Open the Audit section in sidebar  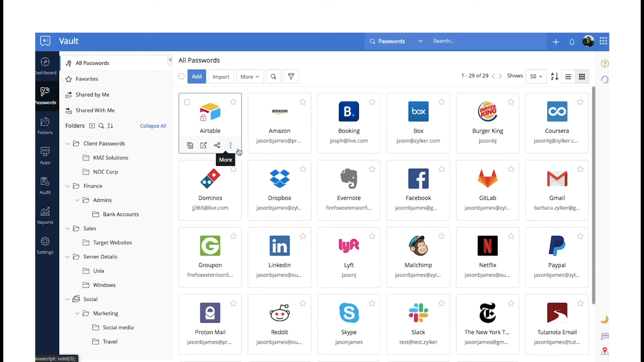click(x=45, y=186)
